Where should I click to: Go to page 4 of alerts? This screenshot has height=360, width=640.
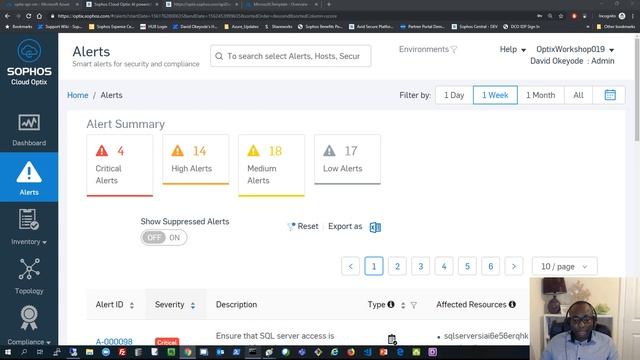[x=444, y=266]
